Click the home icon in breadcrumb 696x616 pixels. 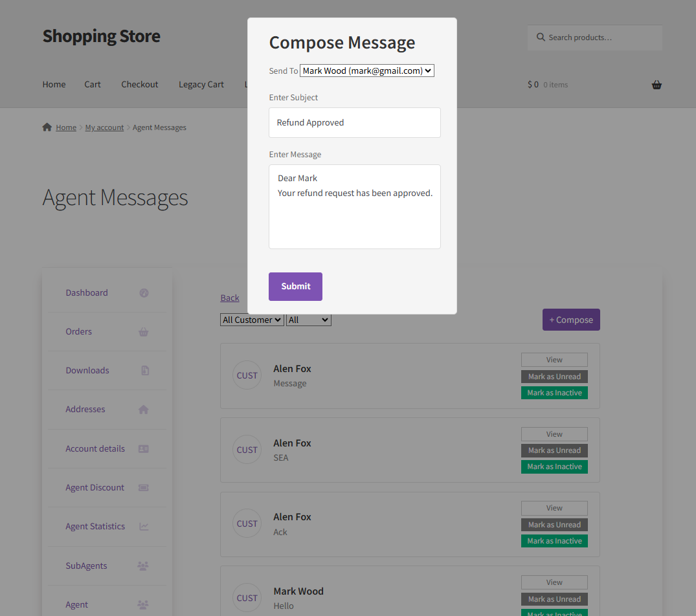[47, 127]
